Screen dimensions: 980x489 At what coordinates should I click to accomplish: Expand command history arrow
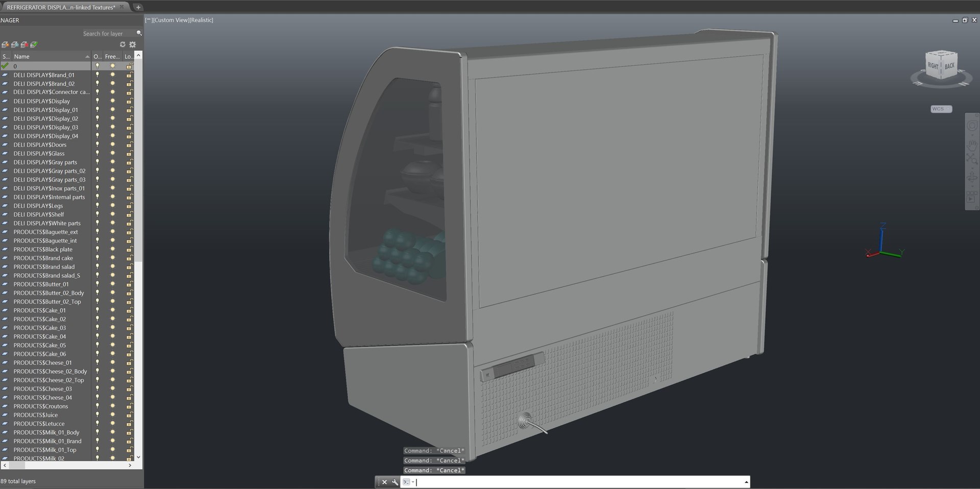(746, 482)
